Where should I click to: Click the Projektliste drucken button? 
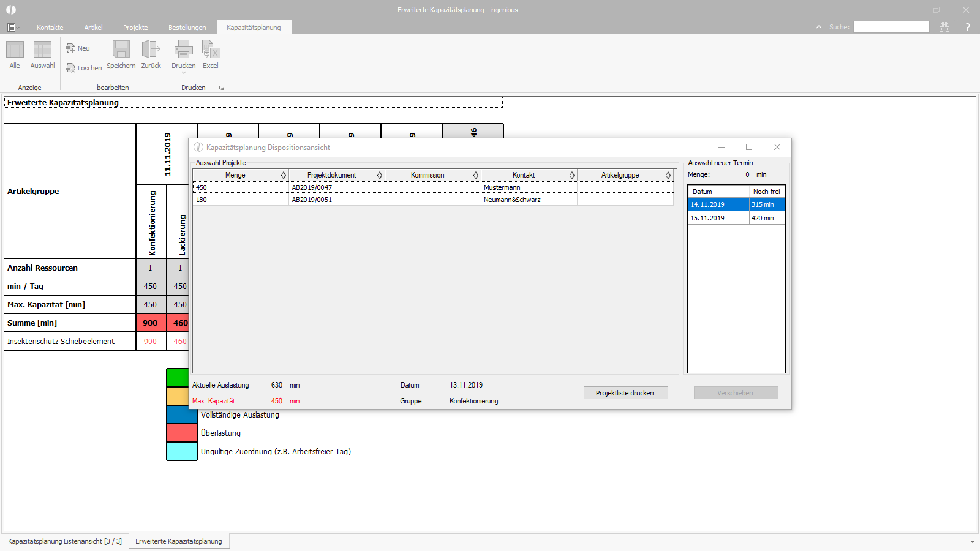(625, 393)
